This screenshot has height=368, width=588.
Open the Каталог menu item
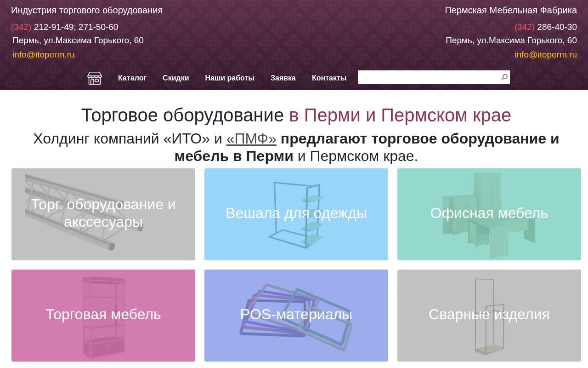pyautogui.click(x=132, y=78)
